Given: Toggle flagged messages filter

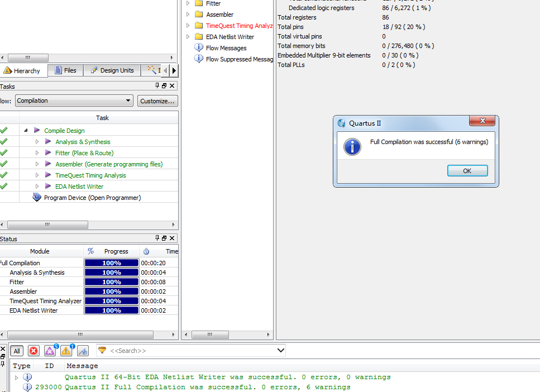Looking at the screenshot, I should tap(83, 351).
